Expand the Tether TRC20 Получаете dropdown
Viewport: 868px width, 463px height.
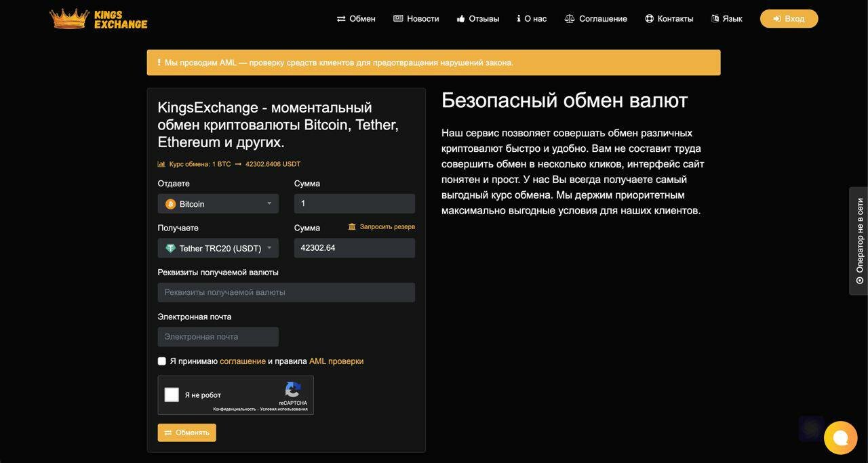(x=218, y=248)
